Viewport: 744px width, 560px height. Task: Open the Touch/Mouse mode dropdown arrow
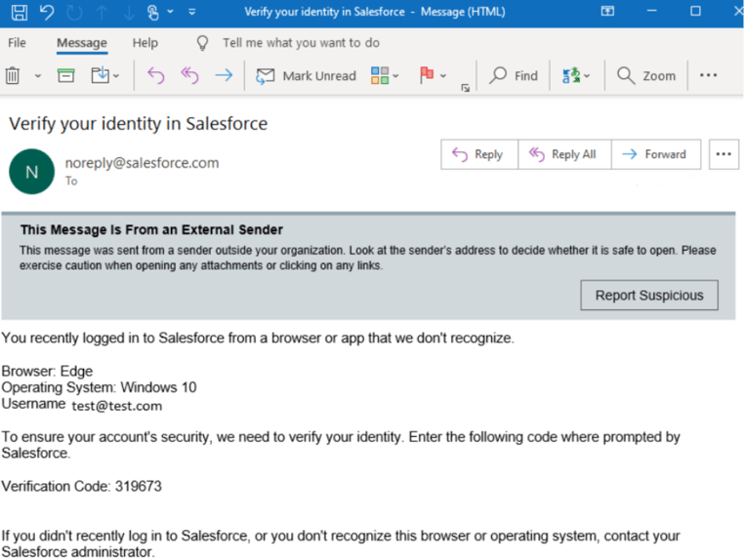170,12
